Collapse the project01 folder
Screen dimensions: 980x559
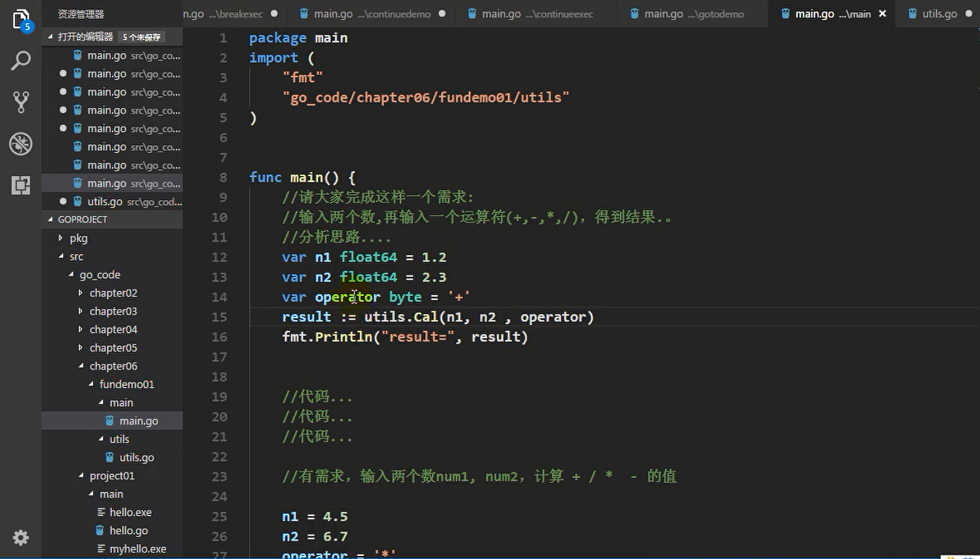pyautogui.click(x=80, y=475)
